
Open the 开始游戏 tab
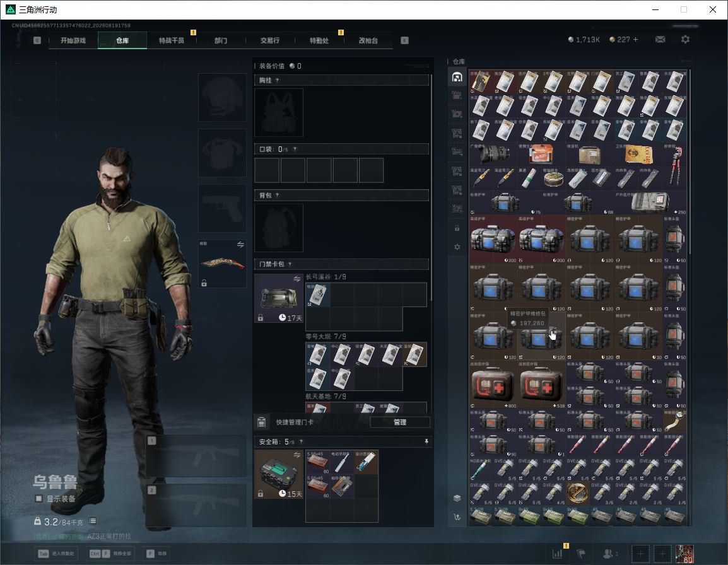(x=73, y=40)
